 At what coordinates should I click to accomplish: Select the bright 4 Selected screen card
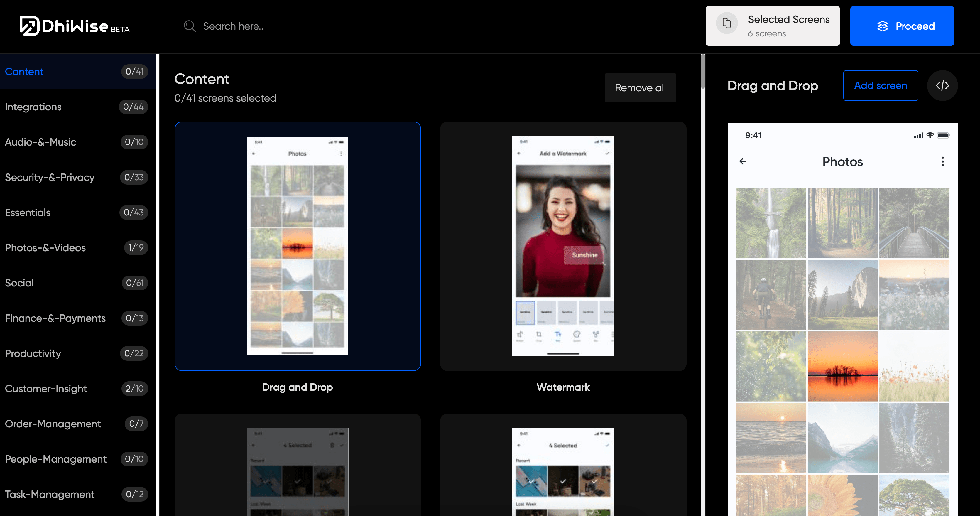coord(563,465)
